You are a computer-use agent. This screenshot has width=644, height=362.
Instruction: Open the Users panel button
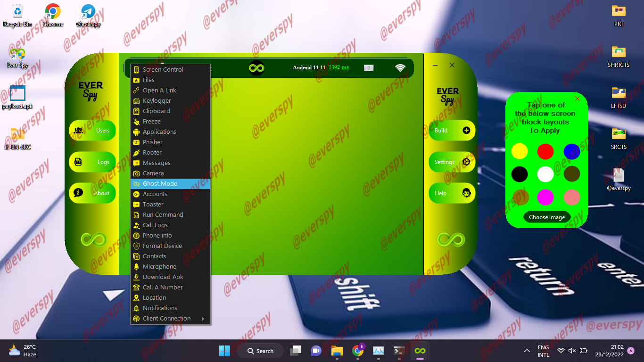[x=92, y=131]
